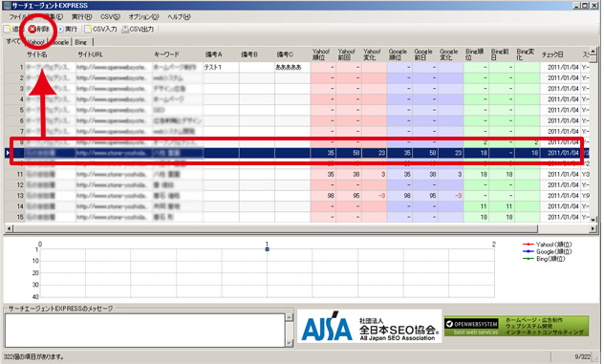Open the 編集(E) menu

pos(53,16)
